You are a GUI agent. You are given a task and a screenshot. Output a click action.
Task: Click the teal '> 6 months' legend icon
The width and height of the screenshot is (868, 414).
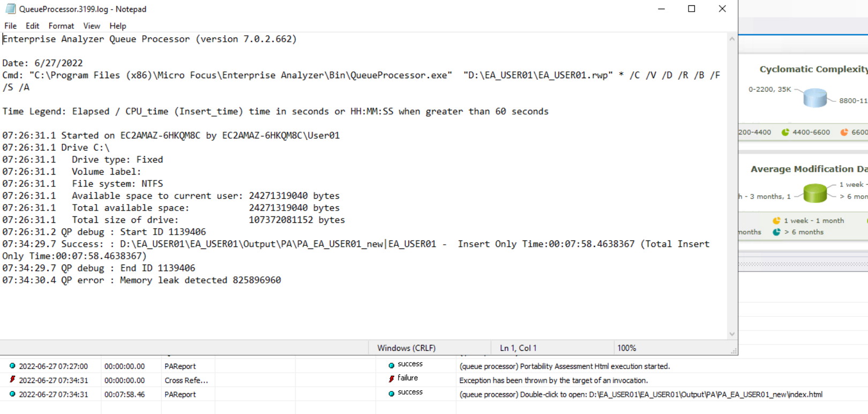776,232
